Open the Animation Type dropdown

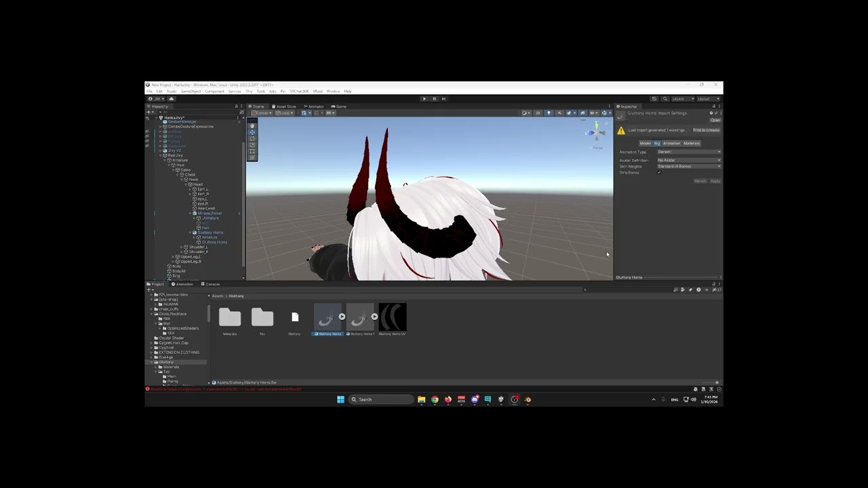(689, 152)
